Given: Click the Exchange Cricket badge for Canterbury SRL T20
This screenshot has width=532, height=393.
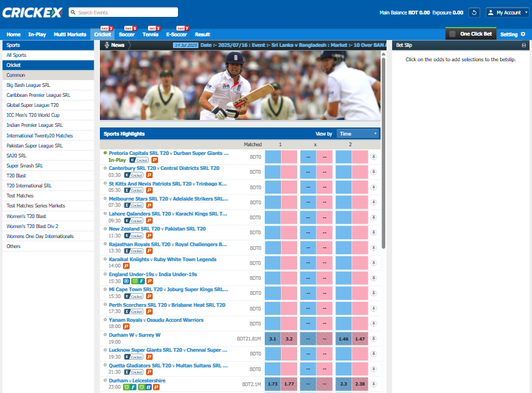Looking at the screenshot, I should (133, 175).
